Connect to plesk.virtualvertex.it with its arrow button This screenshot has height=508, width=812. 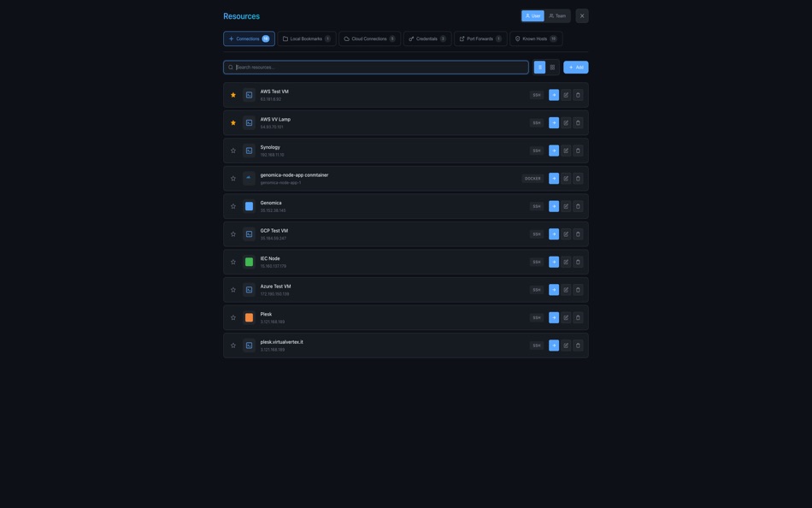[553, 344]
